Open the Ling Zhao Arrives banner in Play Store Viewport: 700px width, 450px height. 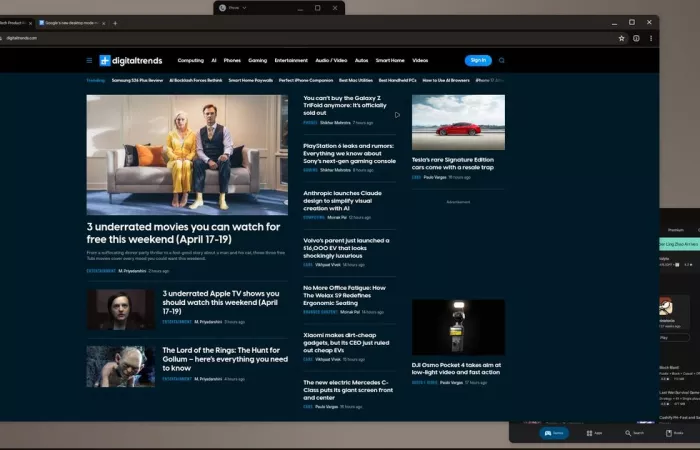click(679, 244)
